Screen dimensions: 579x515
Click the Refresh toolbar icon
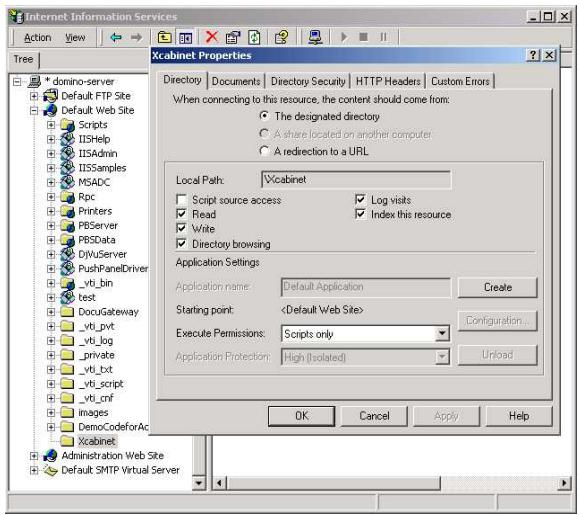254,37
